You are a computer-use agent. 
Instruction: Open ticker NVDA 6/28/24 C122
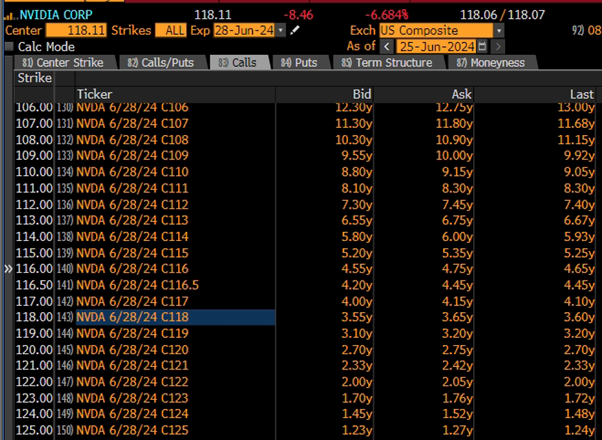132,382
